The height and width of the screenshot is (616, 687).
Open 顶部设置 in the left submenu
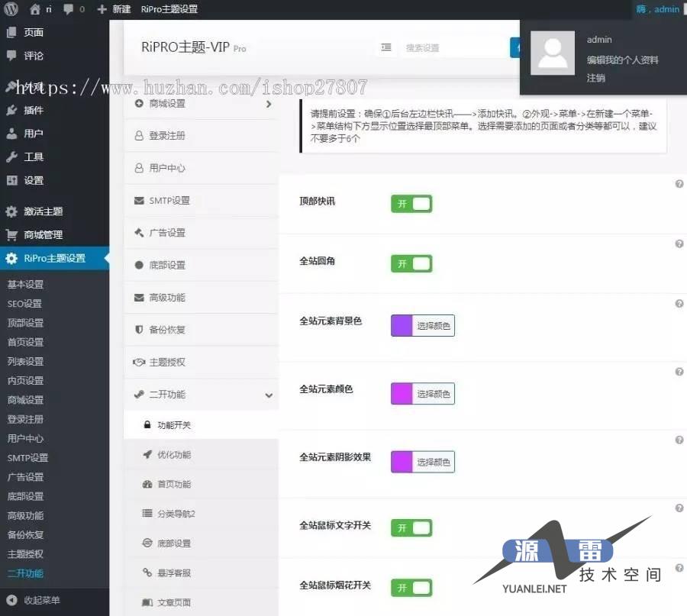25,323
